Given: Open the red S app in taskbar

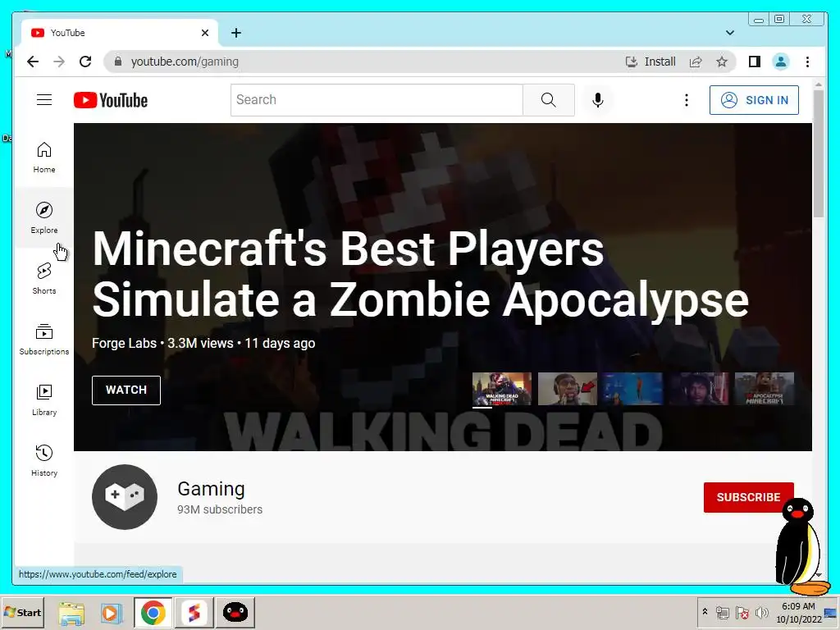Looking at the screenshot, I should point(194,612).
